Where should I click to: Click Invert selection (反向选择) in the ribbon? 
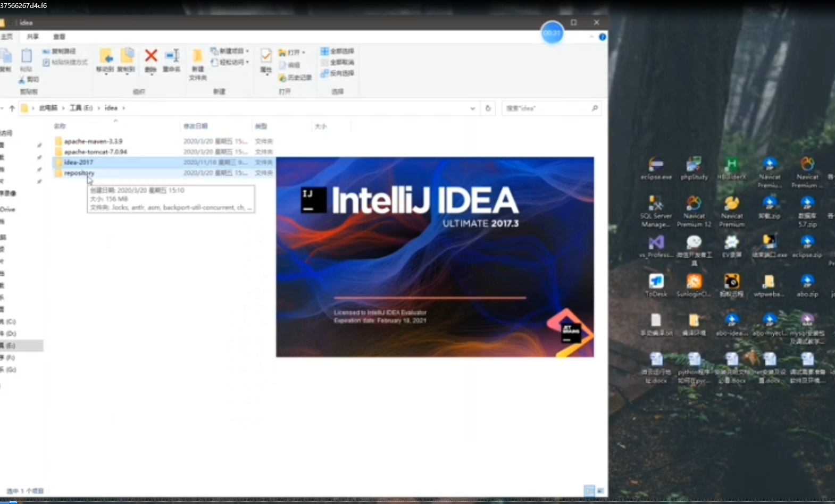click(x=337, y=73)
